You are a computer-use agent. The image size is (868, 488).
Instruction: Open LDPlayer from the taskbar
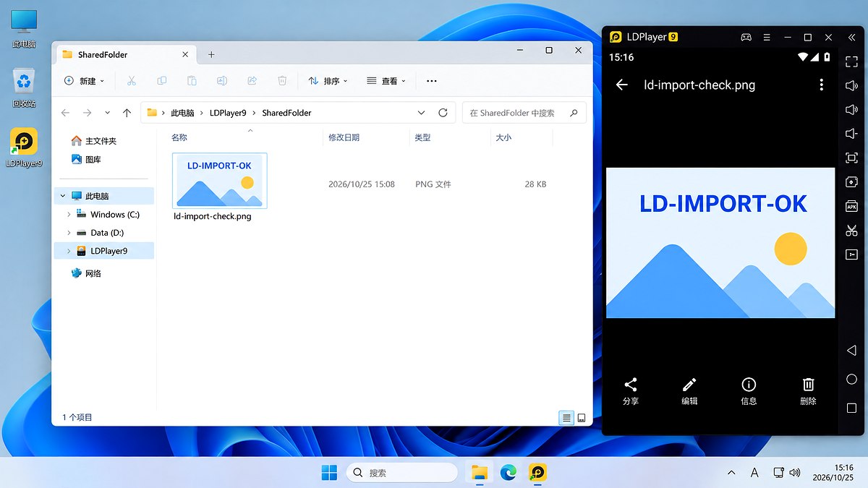tap(537, 473)
